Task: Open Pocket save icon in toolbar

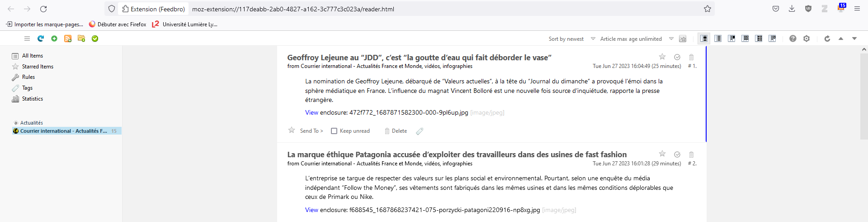Action: point(776,9)
